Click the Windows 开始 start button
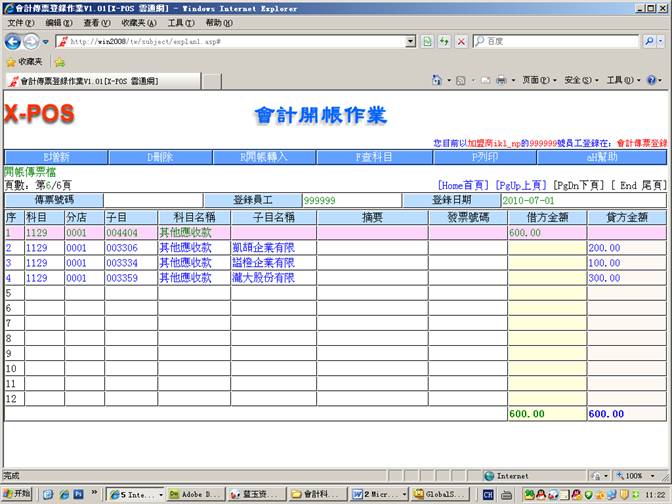Image resolution: width=672 pixels, height=504 pixels. point(17,494)
